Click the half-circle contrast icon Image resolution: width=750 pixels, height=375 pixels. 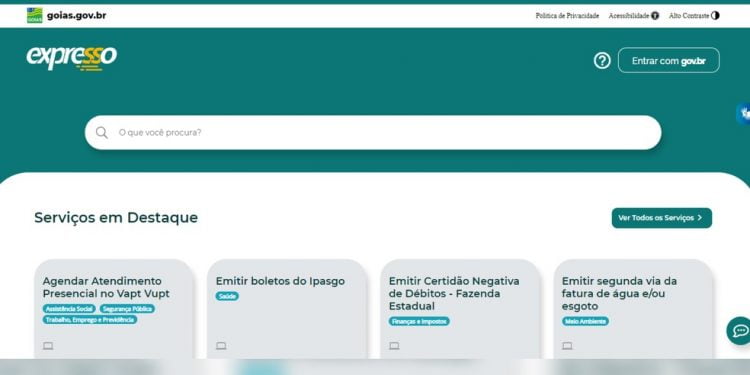715,16
